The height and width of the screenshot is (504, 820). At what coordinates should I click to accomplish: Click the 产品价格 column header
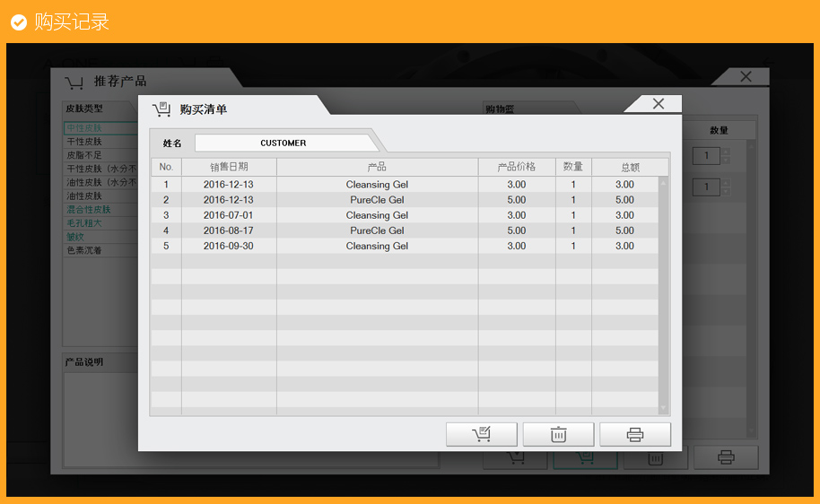pos(517,167)
